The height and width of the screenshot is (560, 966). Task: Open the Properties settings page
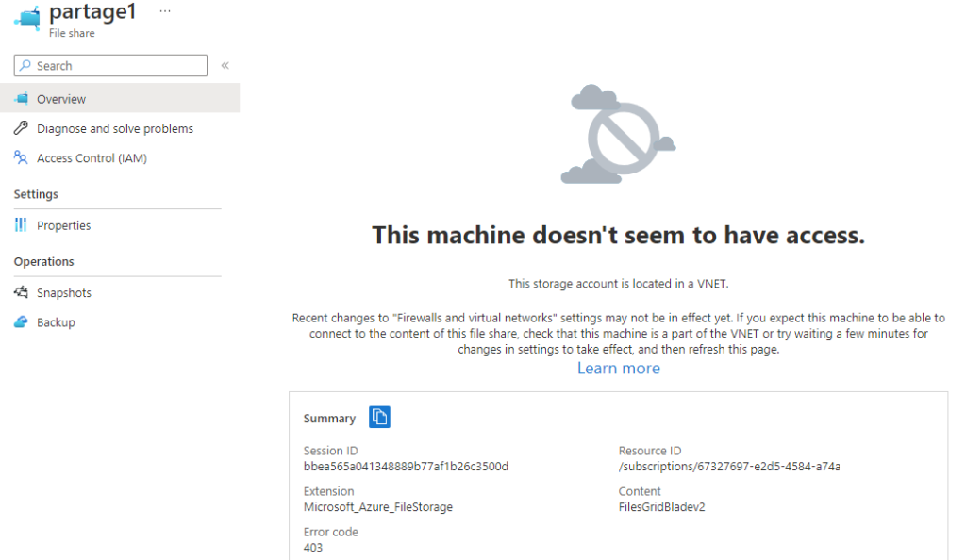pyautogui.click(x=63, y=226)
